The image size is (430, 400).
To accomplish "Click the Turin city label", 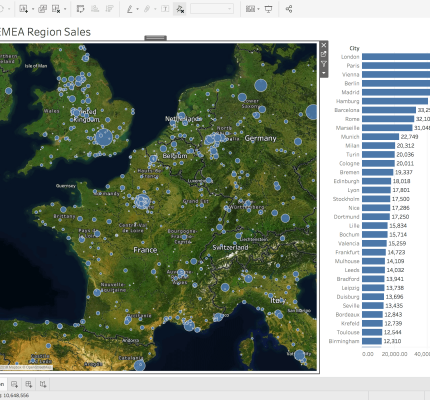I will (x=353, y=155).
